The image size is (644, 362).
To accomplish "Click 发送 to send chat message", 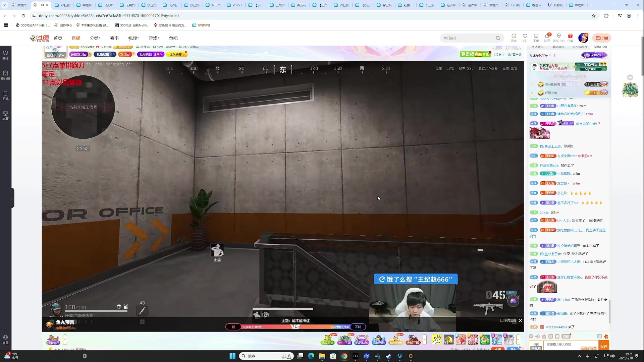I will click(604, 346).
